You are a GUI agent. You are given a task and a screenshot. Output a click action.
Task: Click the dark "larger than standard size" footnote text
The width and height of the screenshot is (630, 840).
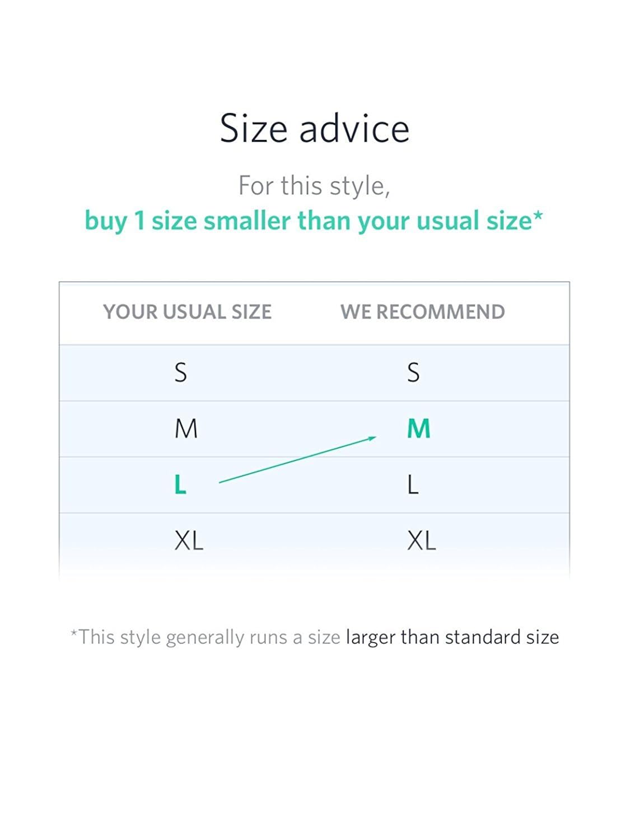(x=452, y=637)
